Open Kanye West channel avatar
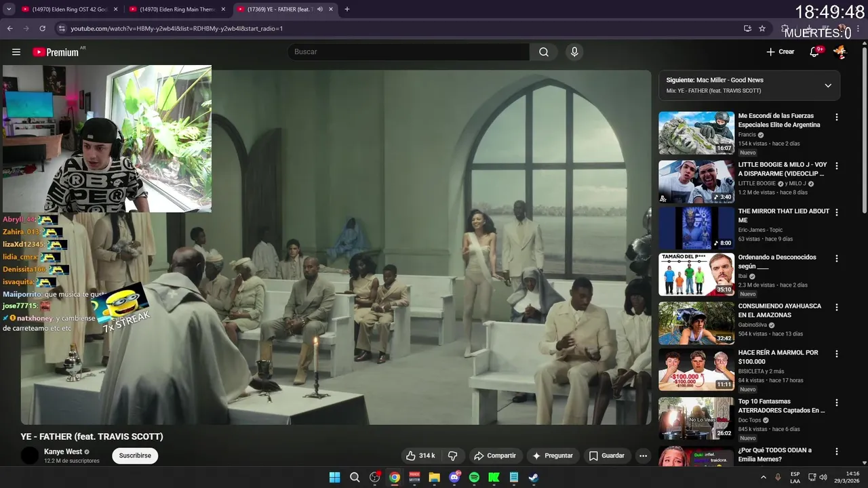Image resolution: width=868 pixels, height=488 pixels. pyautogui.click(x=30, y=455)
